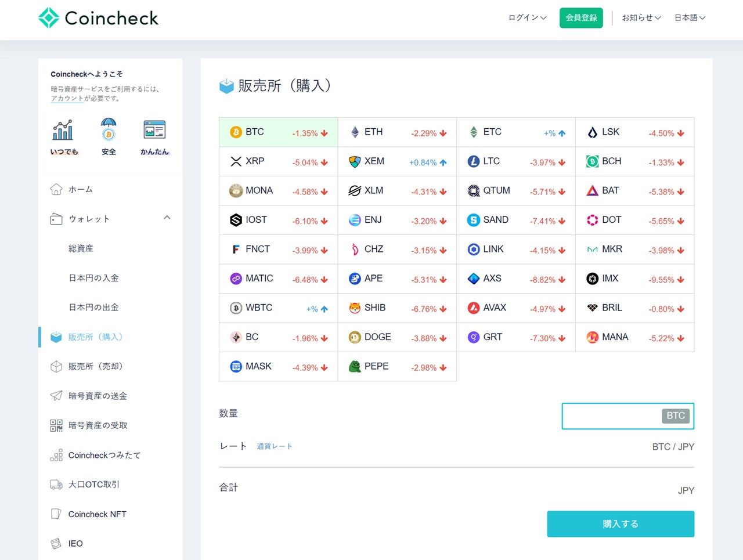Pick the SHIB coin icon
The height and width of the screenshot is (560, 743).
355,308
